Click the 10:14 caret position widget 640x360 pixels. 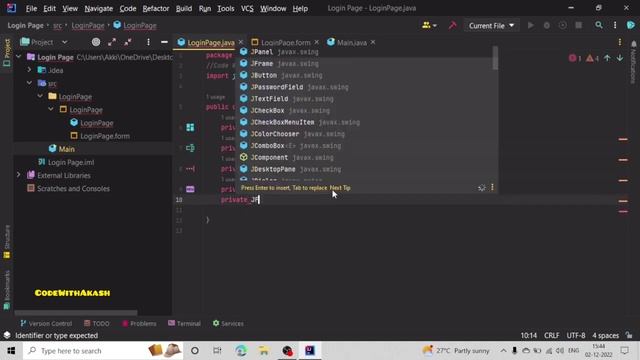529,336
